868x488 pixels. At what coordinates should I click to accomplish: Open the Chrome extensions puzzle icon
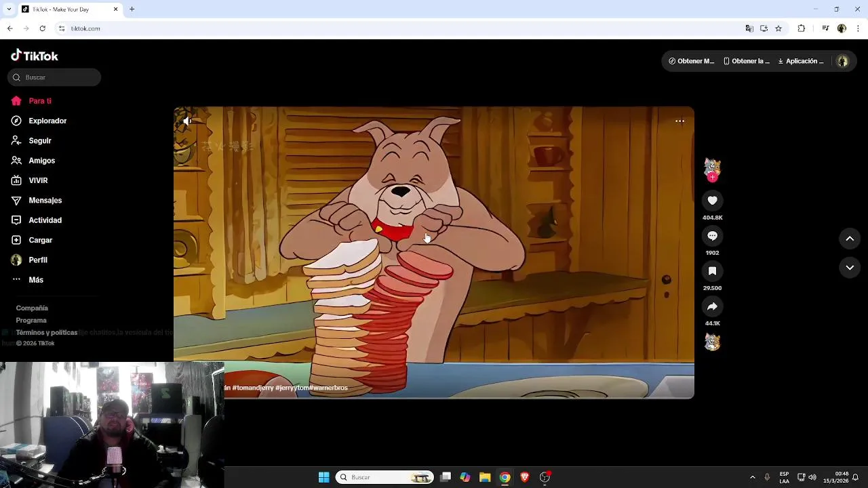coord(802,28)
